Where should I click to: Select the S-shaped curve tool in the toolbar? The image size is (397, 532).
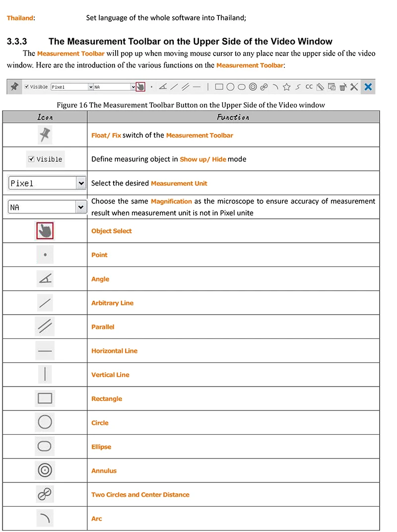pyautogui.click(x=298, y=87)
